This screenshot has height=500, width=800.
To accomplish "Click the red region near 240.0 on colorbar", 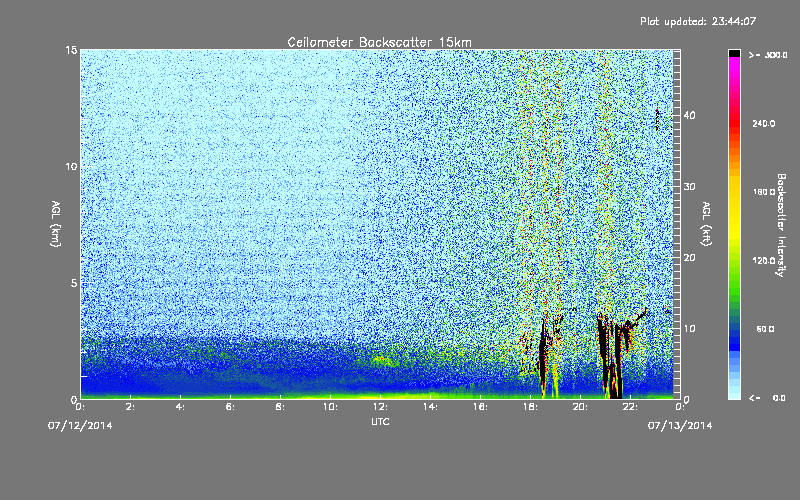I will [x=734, y=123].
